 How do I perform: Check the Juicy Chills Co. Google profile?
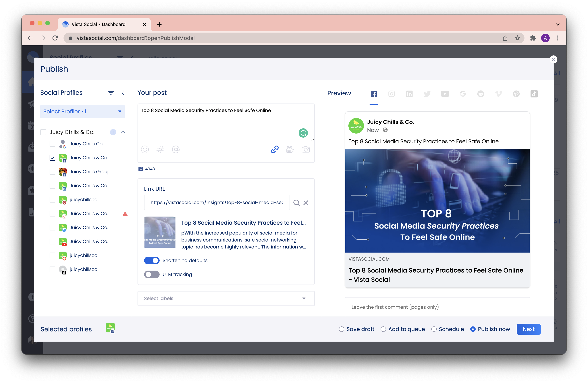[52, 144]
